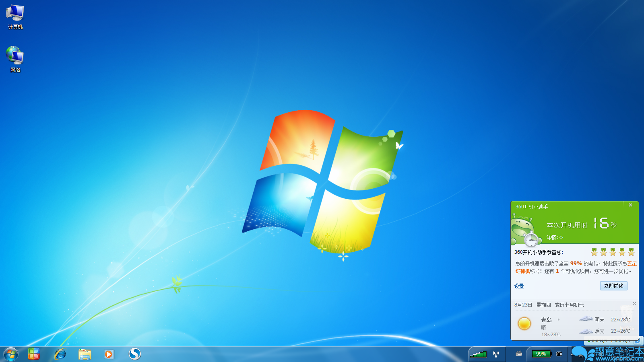Close the weather panel with small X
This screenshot has width=644, height=362.
634,303
